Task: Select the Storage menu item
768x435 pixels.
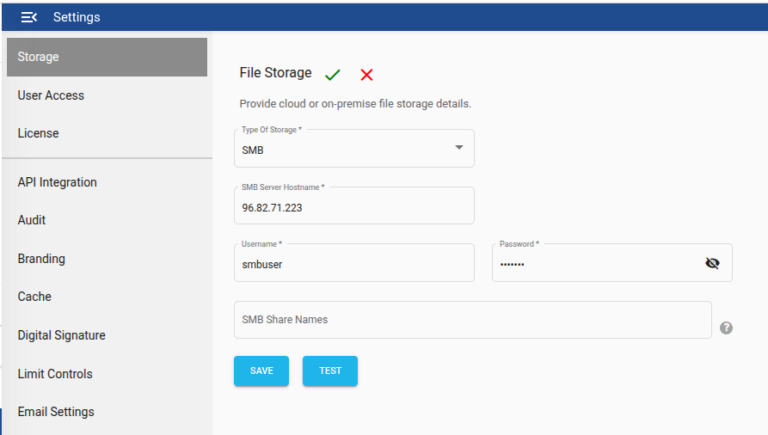Action: [106, 57]
